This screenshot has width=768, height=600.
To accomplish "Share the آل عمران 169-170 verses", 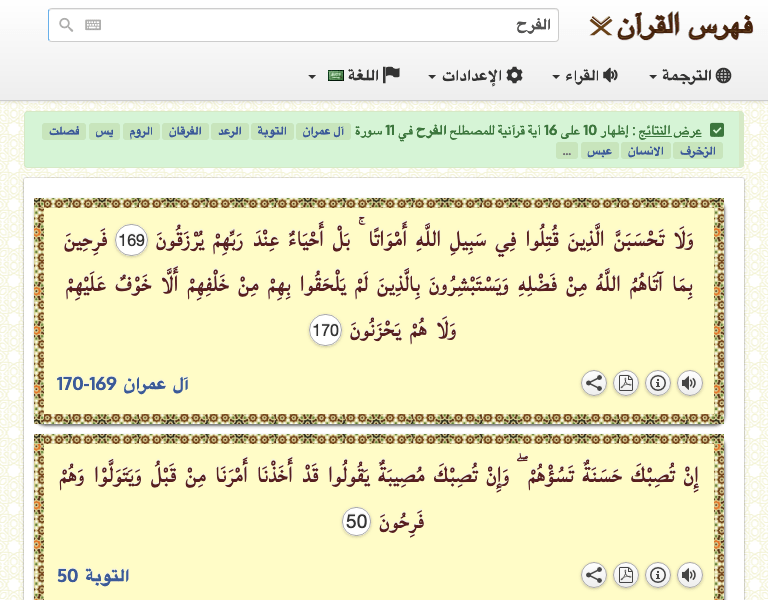I will coord(594,383).
